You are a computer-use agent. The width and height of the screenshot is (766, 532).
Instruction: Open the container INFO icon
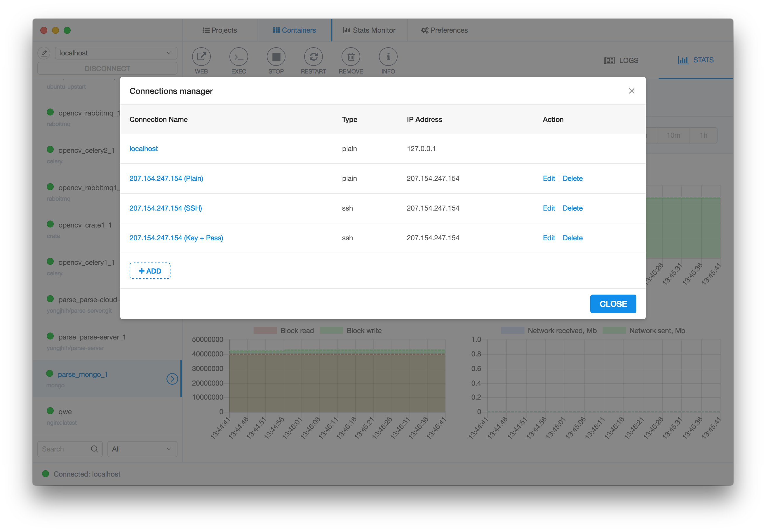tap(388, 57)
